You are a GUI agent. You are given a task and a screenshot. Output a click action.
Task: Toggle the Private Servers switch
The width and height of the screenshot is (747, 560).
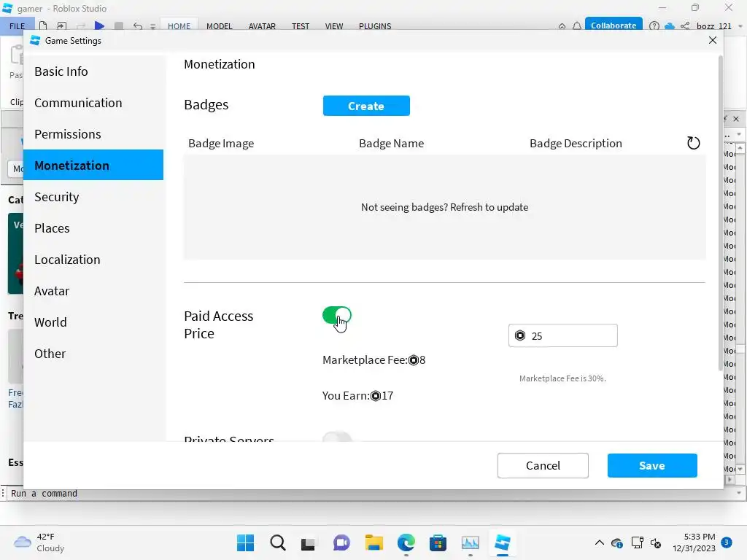[337, 437]
